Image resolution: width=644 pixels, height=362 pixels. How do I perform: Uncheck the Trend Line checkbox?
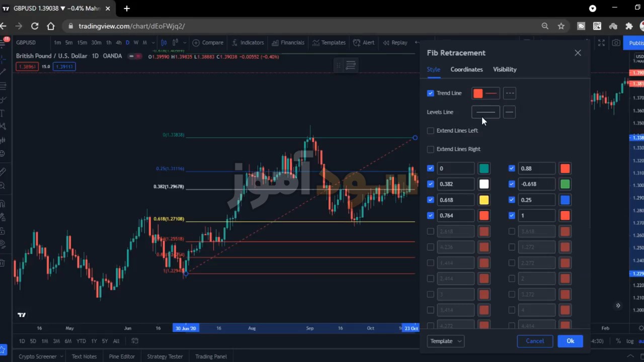coord(430,93)
